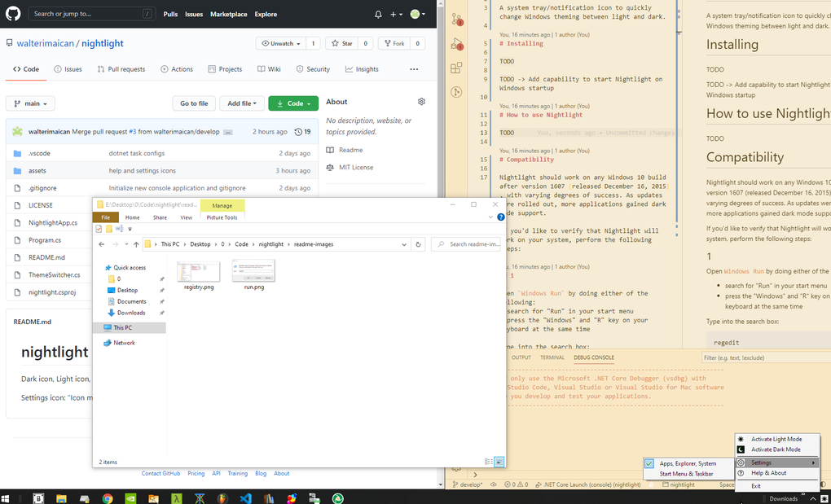Screen dimensions: 831x504
Task: Open recent locations dropdown in Explorer
Action: coord(126,244)
